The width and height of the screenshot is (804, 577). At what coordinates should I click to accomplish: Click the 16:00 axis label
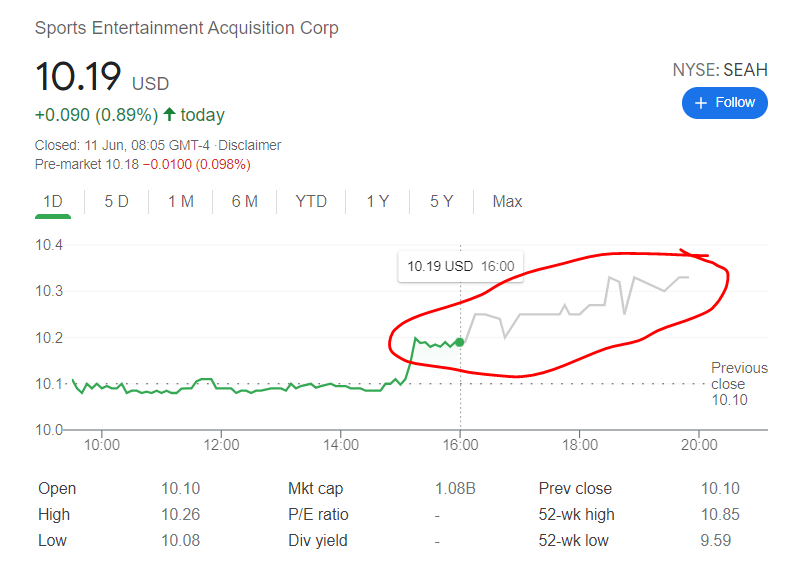point(460,444)
